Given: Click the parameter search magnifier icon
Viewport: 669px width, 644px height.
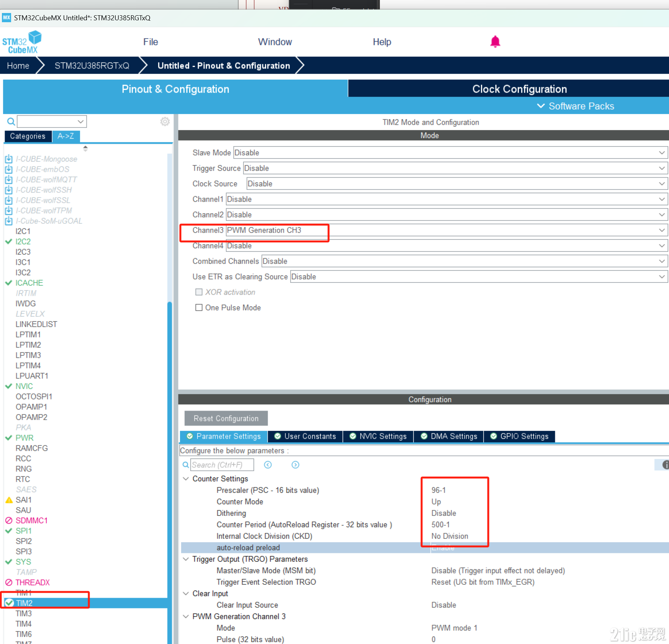Looking at the screenshot, I should [186, 465].
